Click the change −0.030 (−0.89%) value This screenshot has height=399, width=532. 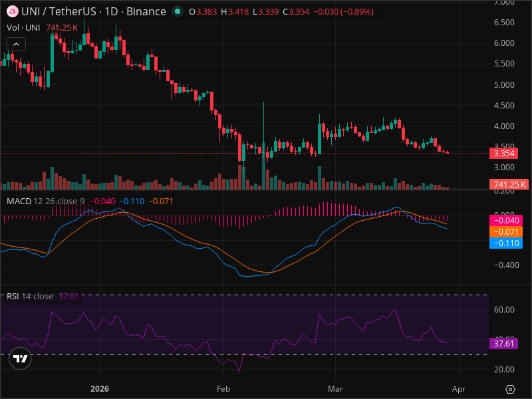tap(343, 12)
